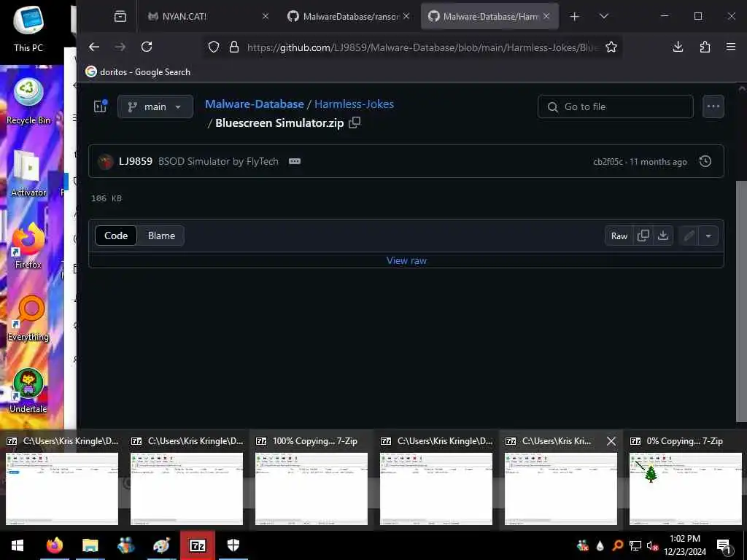The height and width of the screenshot is (560, 747).
Task: Expand the GitHub file tree side panel
Action: (101, 106)
